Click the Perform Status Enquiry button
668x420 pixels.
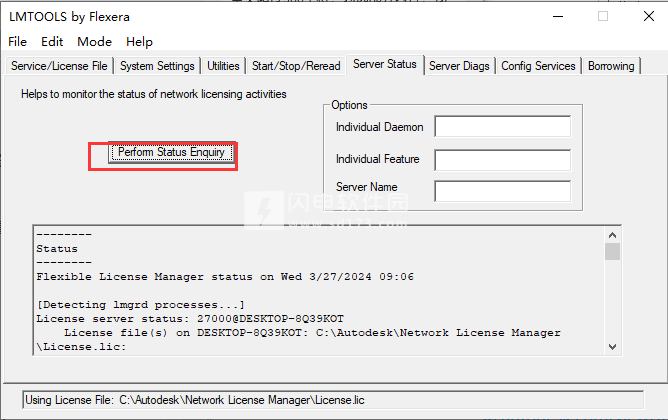172,153
